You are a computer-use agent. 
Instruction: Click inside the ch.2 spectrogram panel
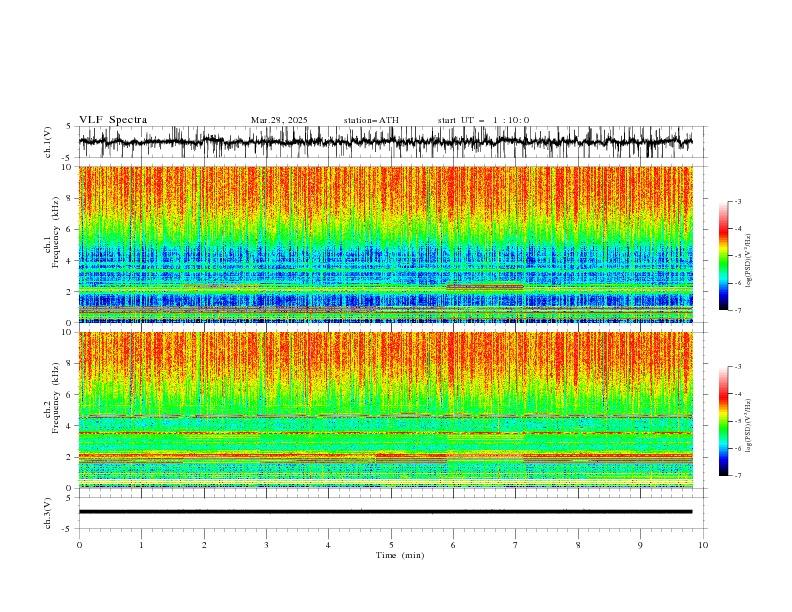(386, 410)
